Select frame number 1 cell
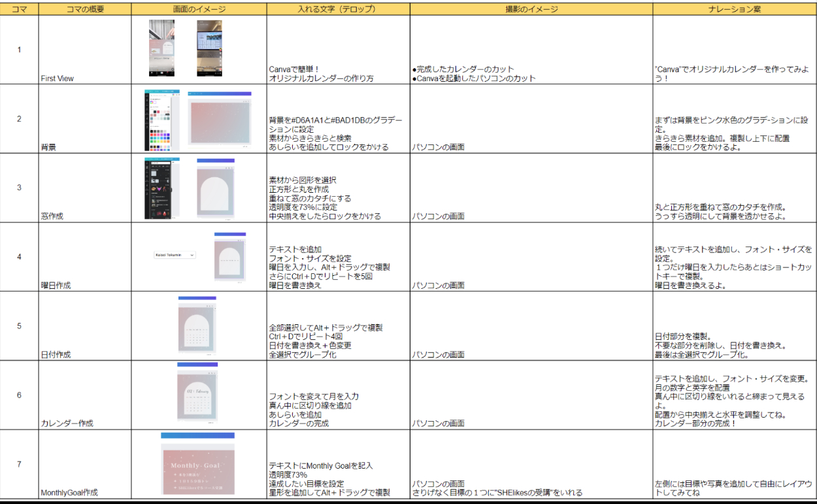Screen dimensions: 817x504 (20, 50)
